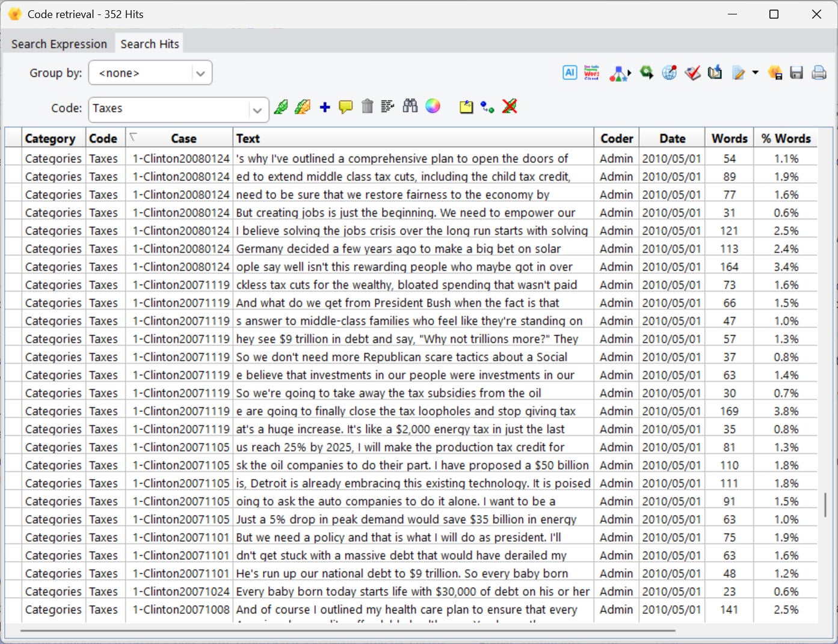Sort by the Case column header

[x=179, y=138]
